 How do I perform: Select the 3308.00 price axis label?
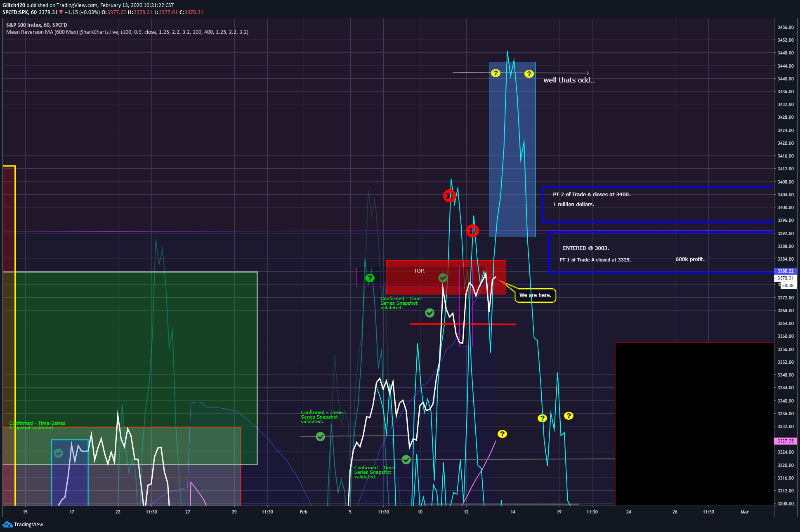pos(786,504)
